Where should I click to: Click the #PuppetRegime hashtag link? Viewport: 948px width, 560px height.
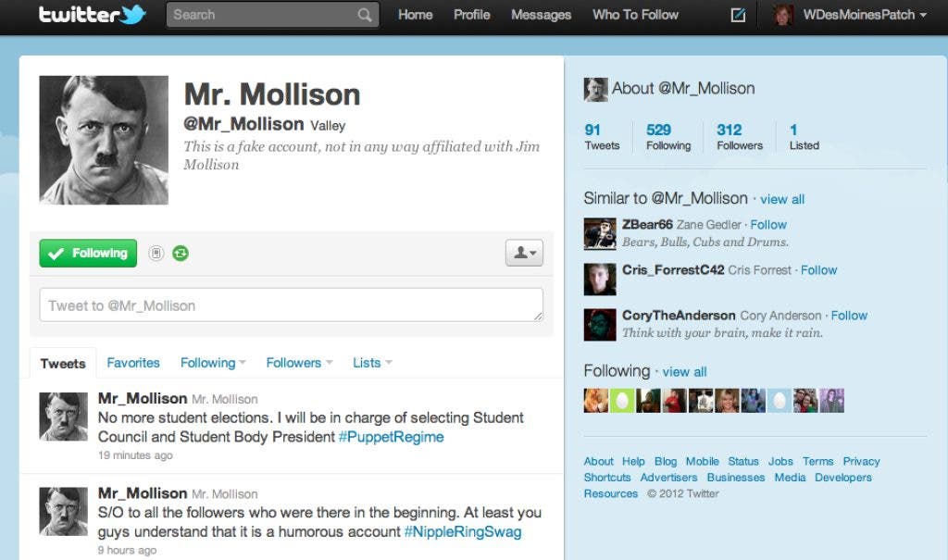point(392,437)
